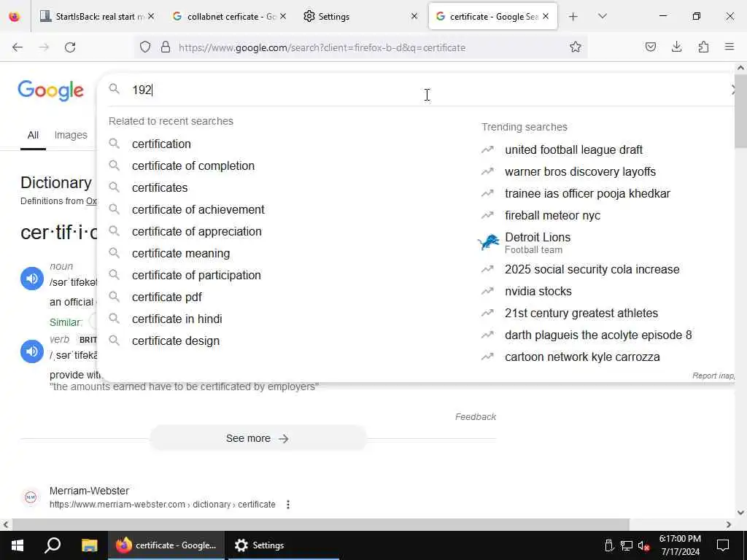Open Windows taskbar search
747x560 pixels.
tap(53, 545)
